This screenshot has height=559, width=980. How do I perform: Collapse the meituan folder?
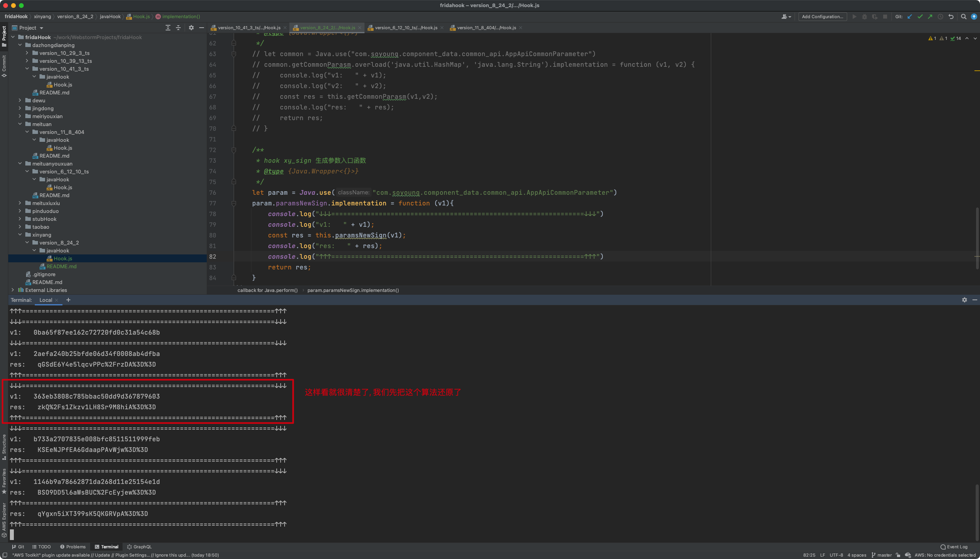click(x=20, y=124)
